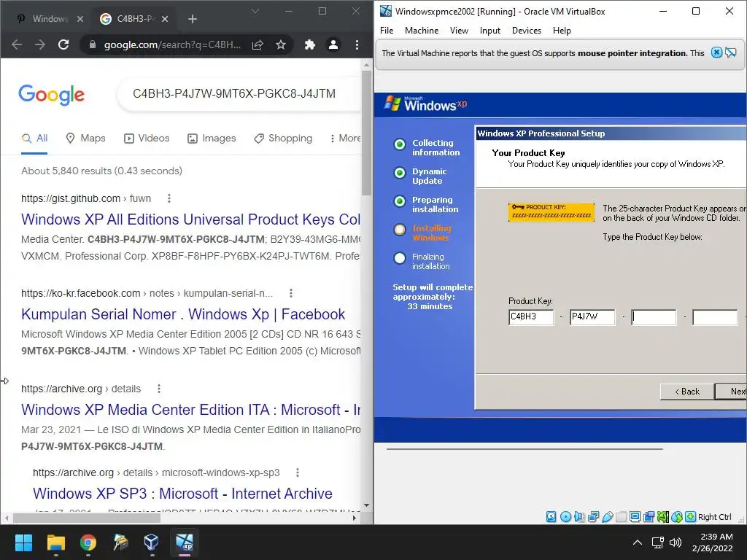Open Chrome extensions puzzle icon
Image resolution: width=747 pixels, height=560 pixels.
tap(310, 44)
